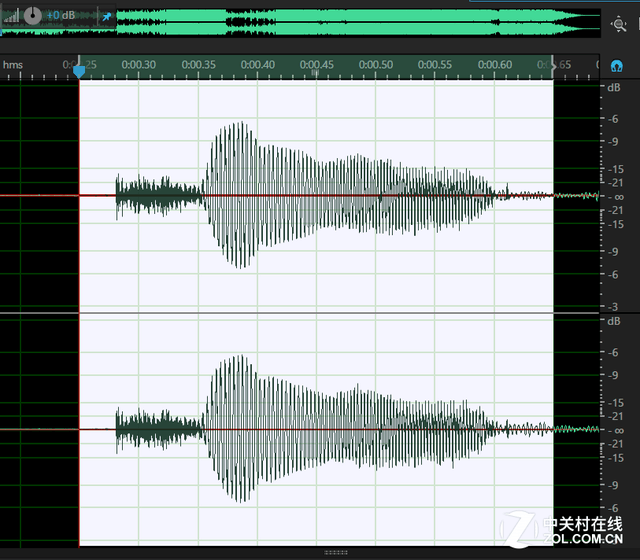Image resolution: width=640 pixels, height=560 pixels.
Task: Click the upper channel dB scale header
Action: coord(614,87)
